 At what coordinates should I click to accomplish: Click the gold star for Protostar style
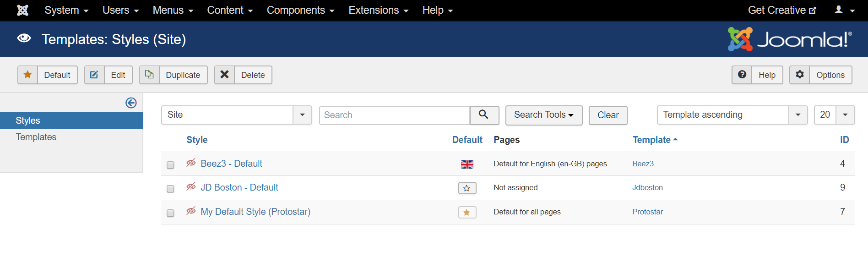coord(467,212)
